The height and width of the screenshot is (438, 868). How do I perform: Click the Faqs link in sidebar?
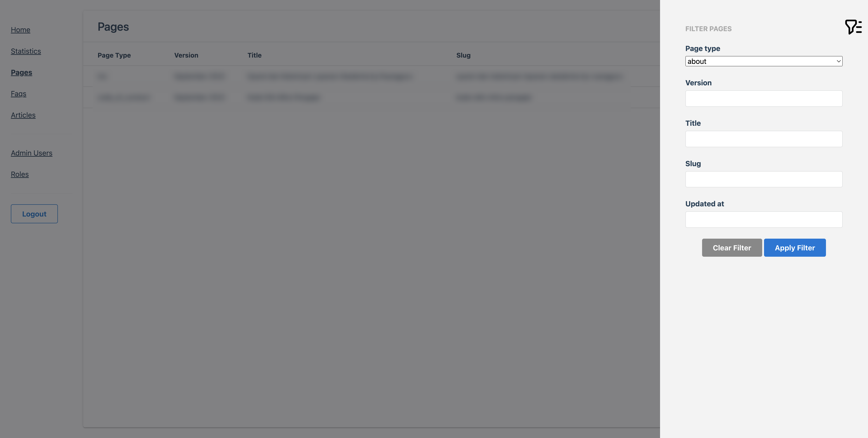tap(19, 93)
